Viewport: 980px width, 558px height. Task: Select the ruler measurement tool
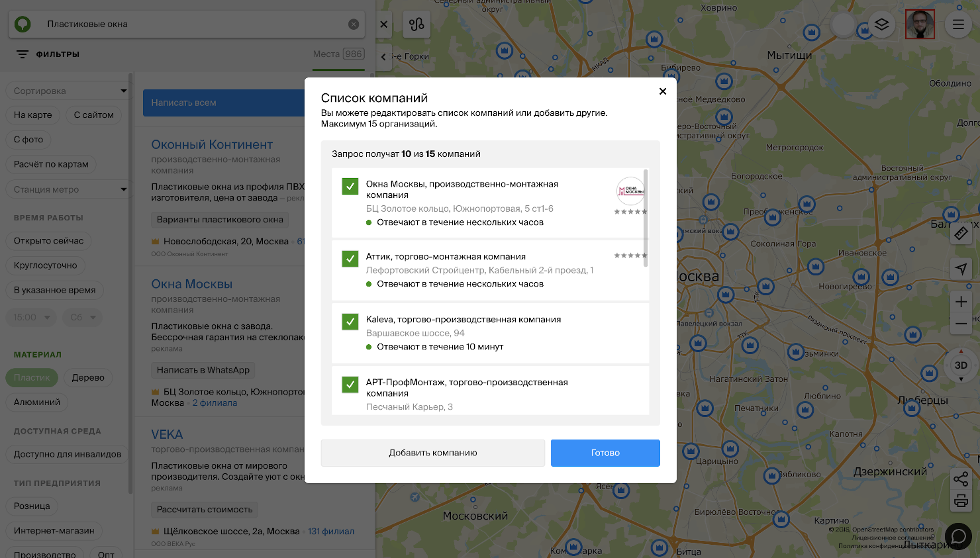(961, 233)
